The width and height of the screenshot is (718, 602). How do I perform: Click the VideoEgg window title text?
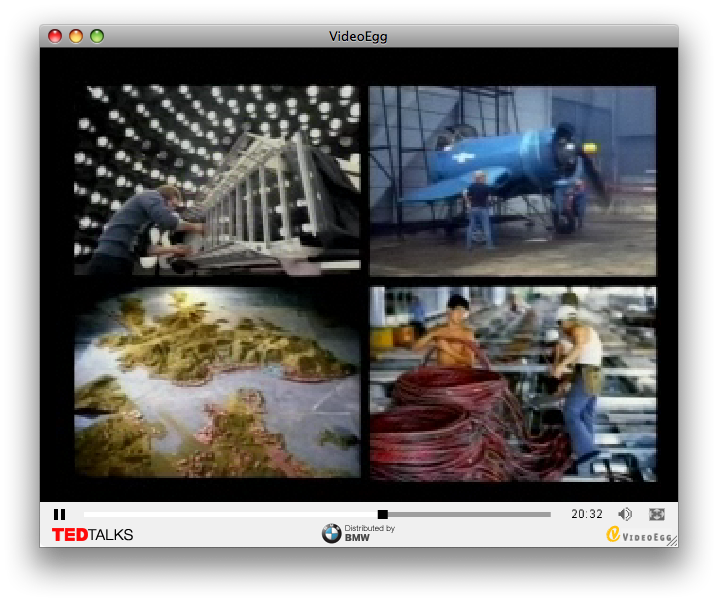[x=358, y=37]
